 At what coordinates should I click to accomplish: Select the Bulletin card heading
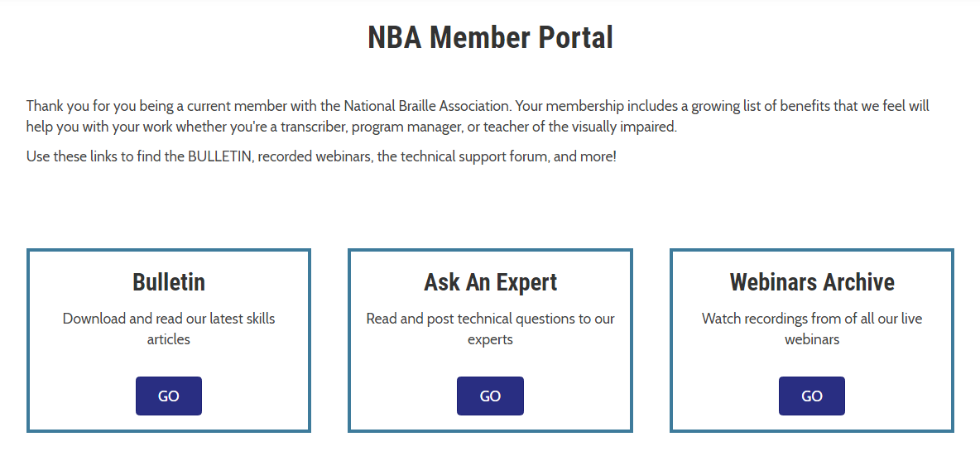click(169, 282)
